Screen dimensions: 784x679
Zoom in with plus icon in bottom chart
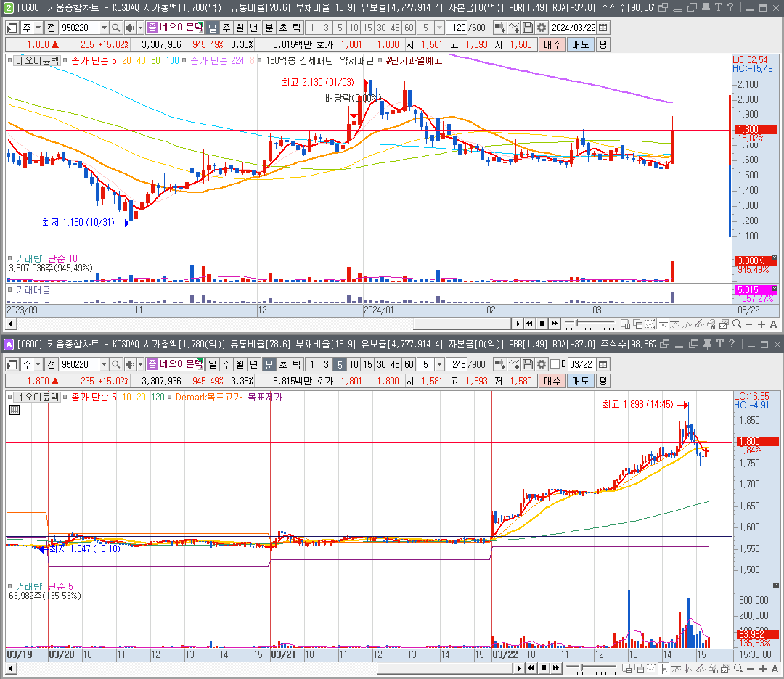(x=762, y=669)
